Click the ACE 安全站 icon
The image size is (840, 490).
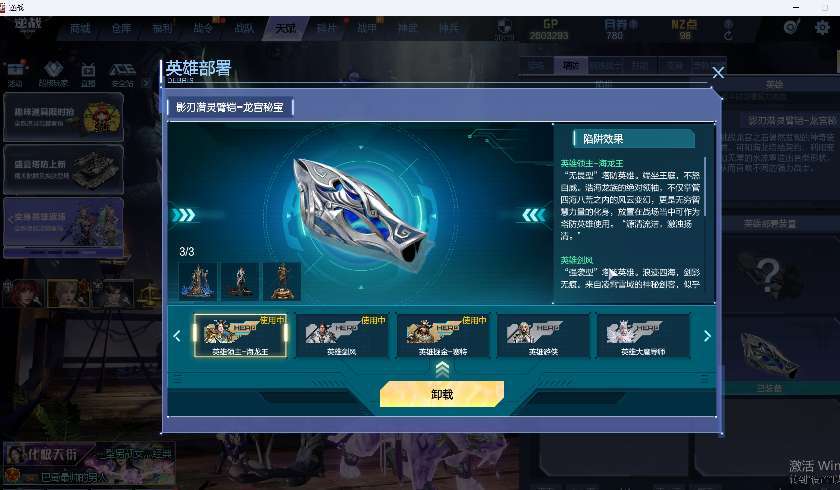click(x=123, y=74)
